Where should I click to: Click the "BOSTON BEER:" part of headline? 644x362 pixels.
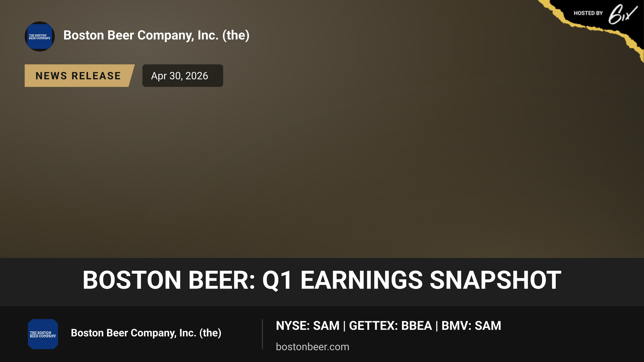(x=169, y=280)
